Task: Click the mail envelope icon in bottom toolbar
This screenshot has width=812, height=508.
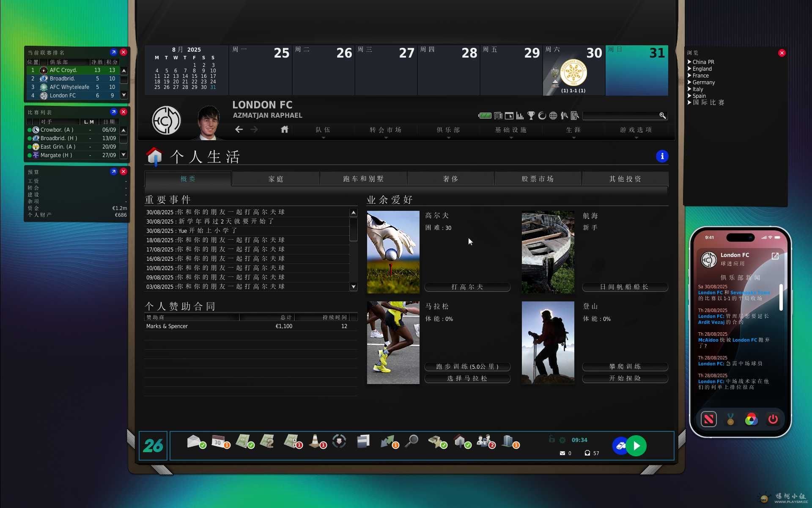Action: 194,441
